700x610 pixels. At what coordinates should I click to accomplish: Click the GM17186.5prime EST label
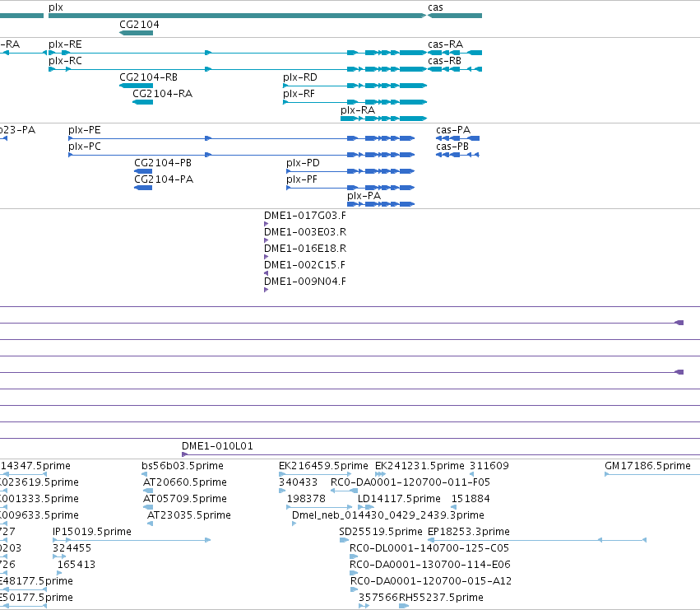click(x=647, y=466)
